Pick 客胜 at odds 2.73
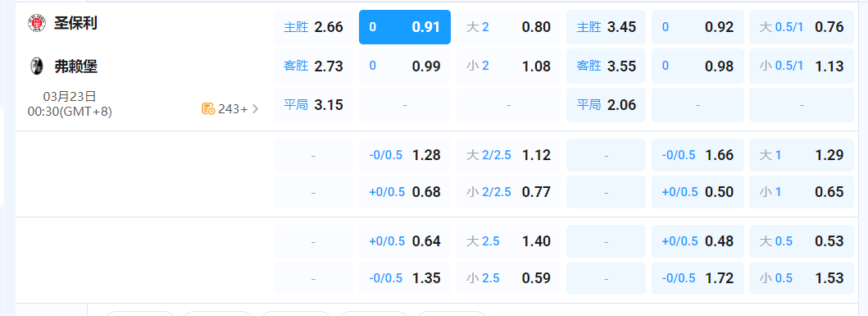The image size is (868, 316). click(x=313, y=66)
